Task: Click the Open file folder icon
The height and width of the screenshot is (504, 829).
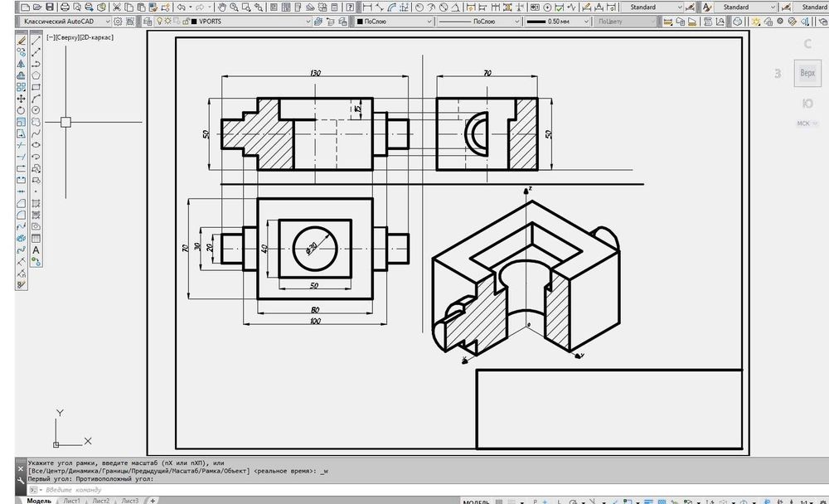Action: coord(37,7)
